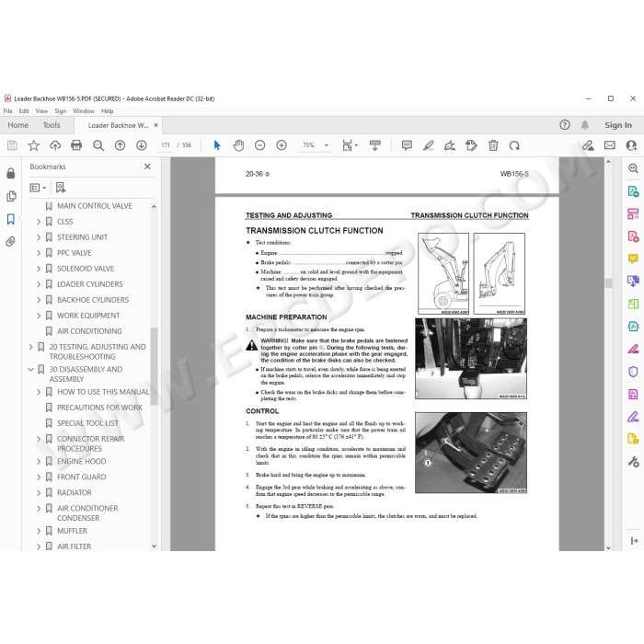Expand the ENGINE HOOD bookmark
The width and height of the screenshot is (644, 644).
click(39, 462)
